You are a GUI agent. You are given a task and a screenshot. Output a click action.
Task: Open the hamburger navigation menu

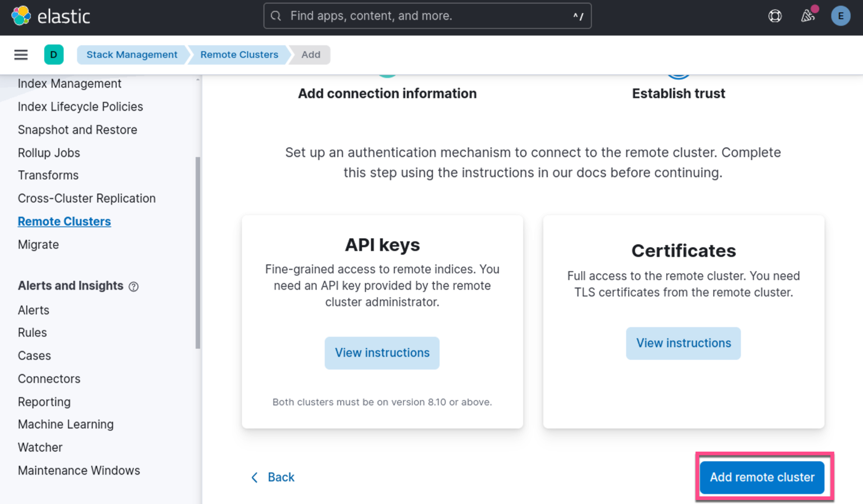[x=21, y=55]
